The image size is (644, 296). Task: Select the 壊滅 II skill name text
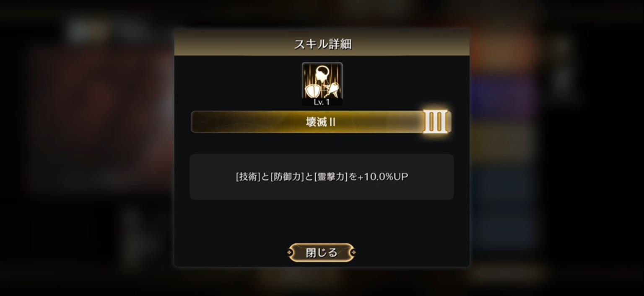pos(321,122)
